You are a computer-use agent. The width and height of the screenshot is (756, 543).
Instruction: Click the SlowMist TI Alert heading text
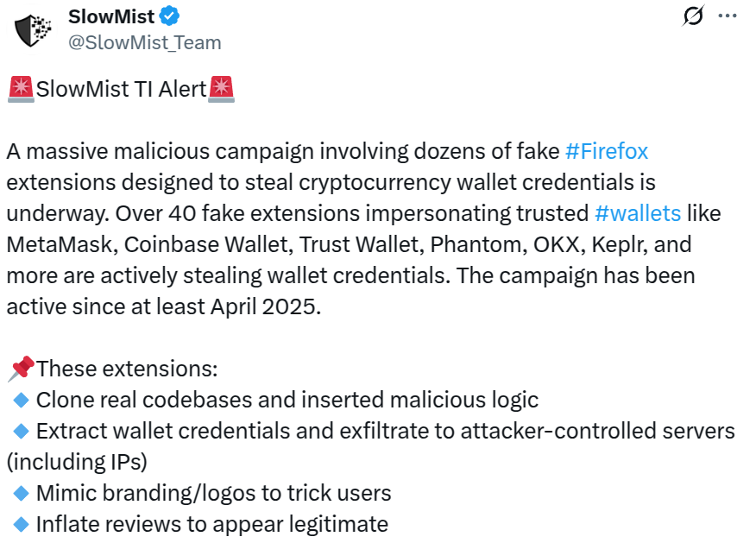pos(121,90)
